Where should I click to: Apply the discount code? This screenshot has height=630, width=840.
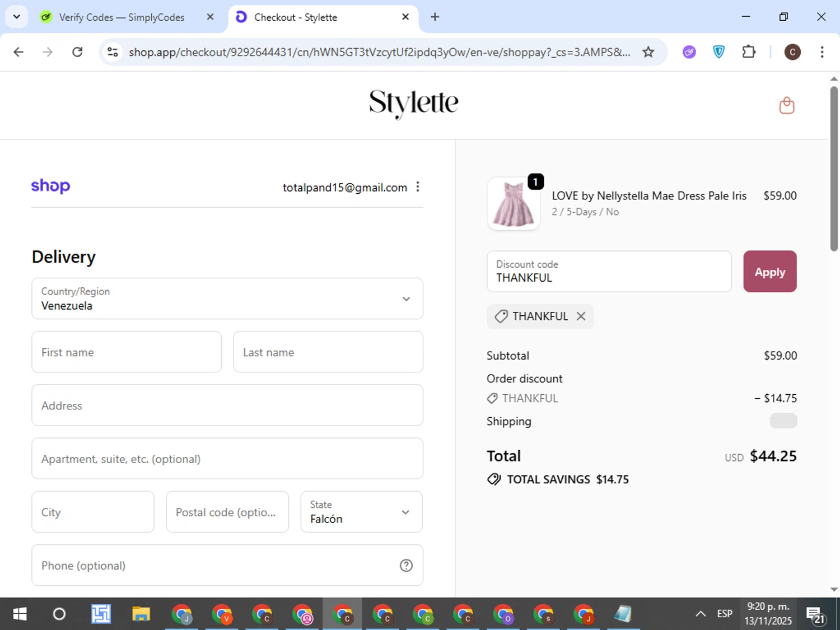click(769, 272)
